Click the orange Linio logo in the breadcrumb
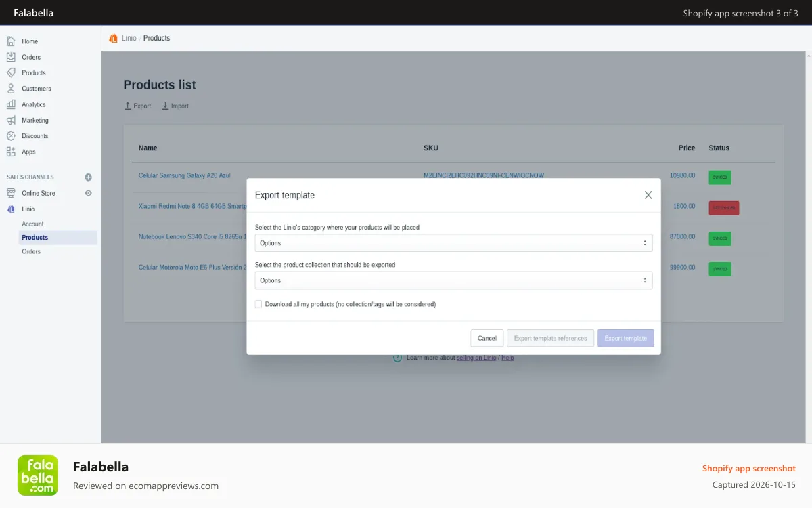The image size is (812, 508). [113, 38]
